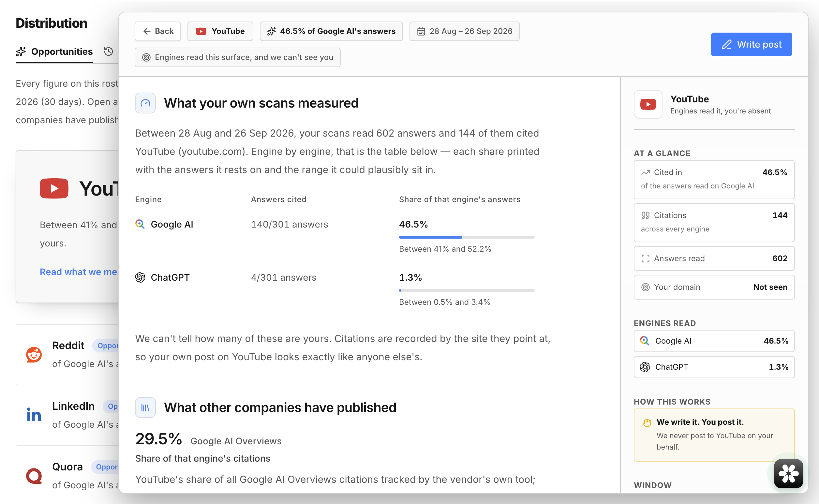Viewport: 819px width, 504px height.
Task: Click the Google AI icon in the engine table
Action: pyautogui.click(x=140, y=224)
